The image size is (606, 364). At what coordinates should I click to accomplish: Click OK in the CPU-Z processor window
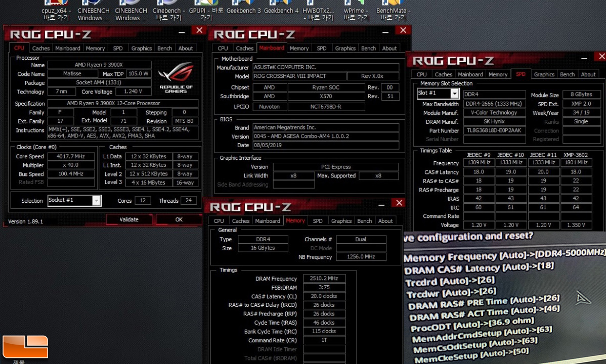(x=179, y=219)
